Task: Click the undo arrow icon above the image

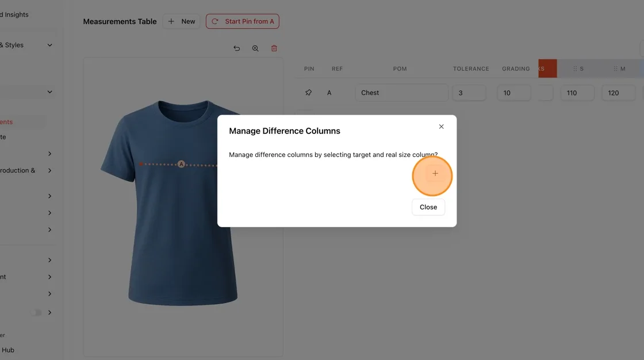Action: pyautogui.click(x=236, y=48)
